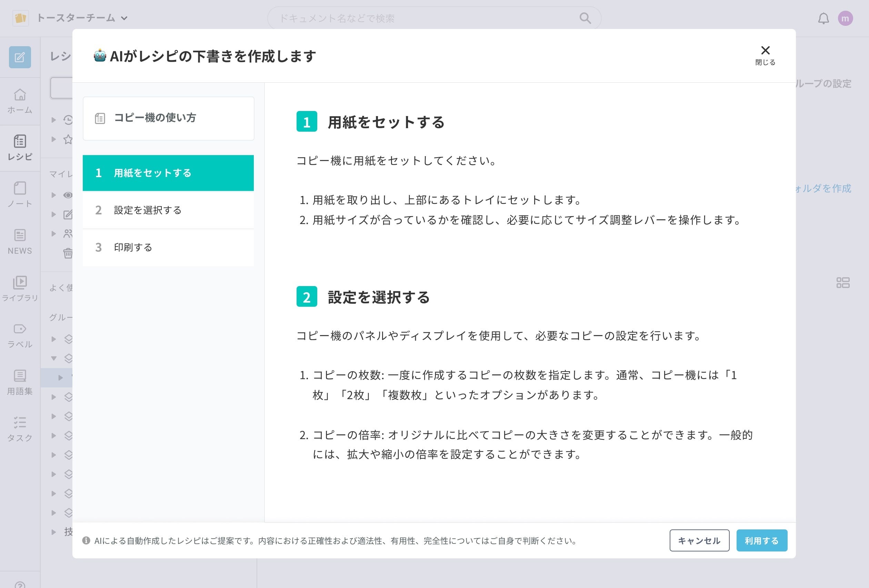This screenshot has width=869, height=588.
Task: Open the NEWS panel icon
Action: pos(19,241)
